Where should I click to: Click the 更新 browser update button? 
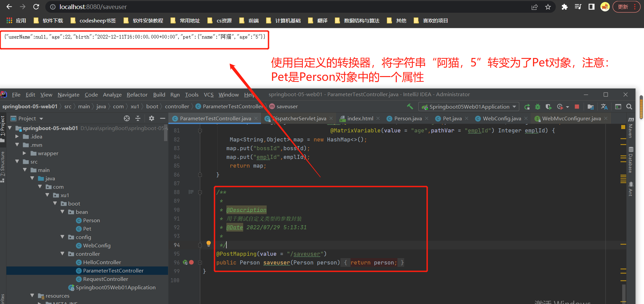pos(626,7)
